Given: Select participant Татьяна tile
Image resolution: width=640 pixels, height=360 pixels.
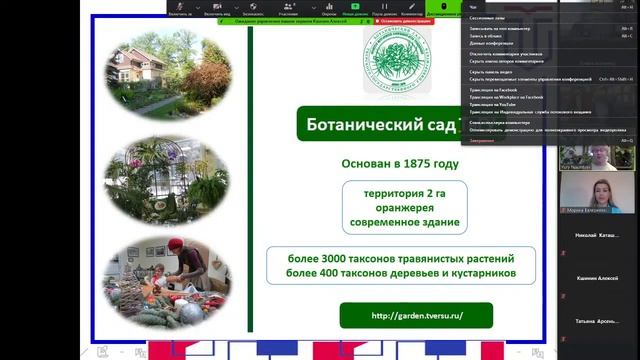Looking at the screenshot, I should [597, 322].
